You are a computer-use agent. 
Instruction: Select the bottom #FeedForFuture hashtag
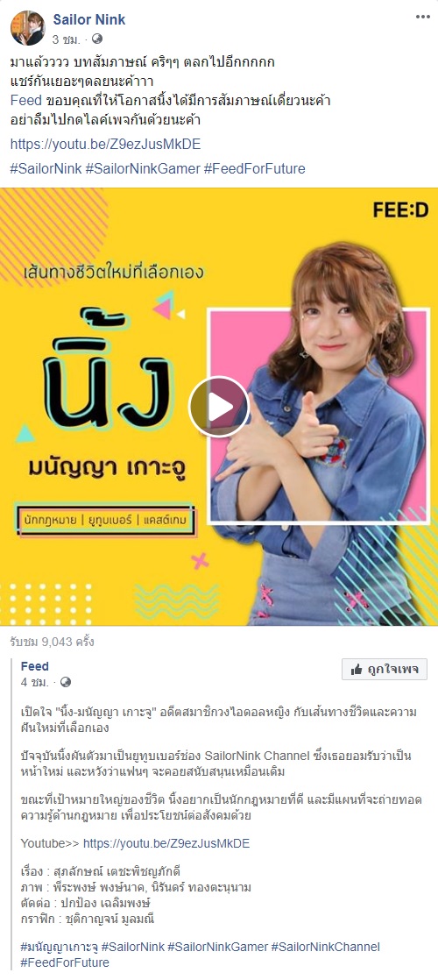[65, 962]
